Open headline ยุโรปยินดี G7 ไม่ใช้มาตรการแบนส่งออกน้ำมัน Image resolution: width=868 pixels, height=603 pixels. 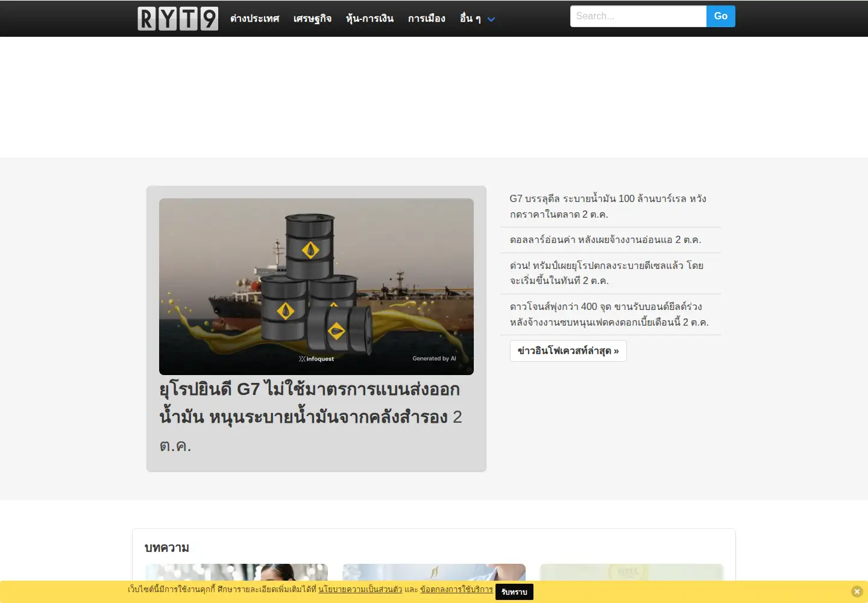[310, 417]
